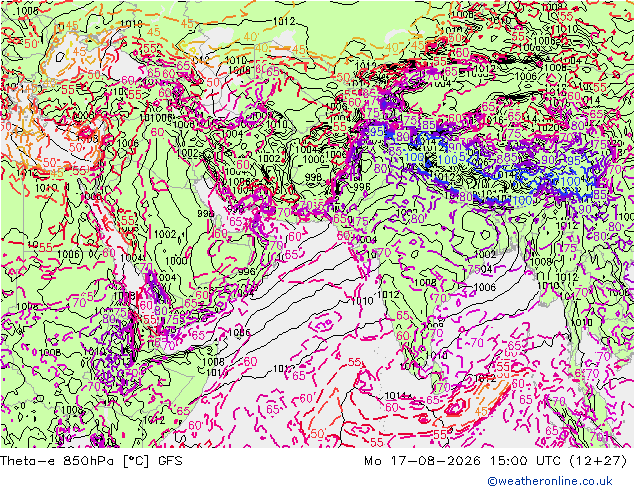Click the '©weatheronline.co.uk' credit text
This screenshot has height=490, width=634.
pyautogui.click(x=550, y=481)
